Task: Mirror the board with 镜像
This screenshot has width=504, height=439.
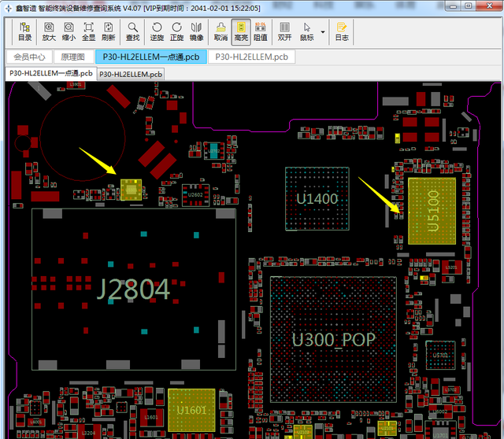Action: [196, 31]
